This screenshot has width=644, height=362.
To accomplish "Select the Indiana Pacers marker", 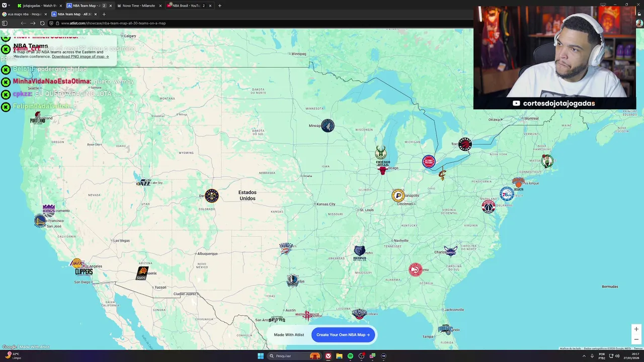I will (398, 196).
